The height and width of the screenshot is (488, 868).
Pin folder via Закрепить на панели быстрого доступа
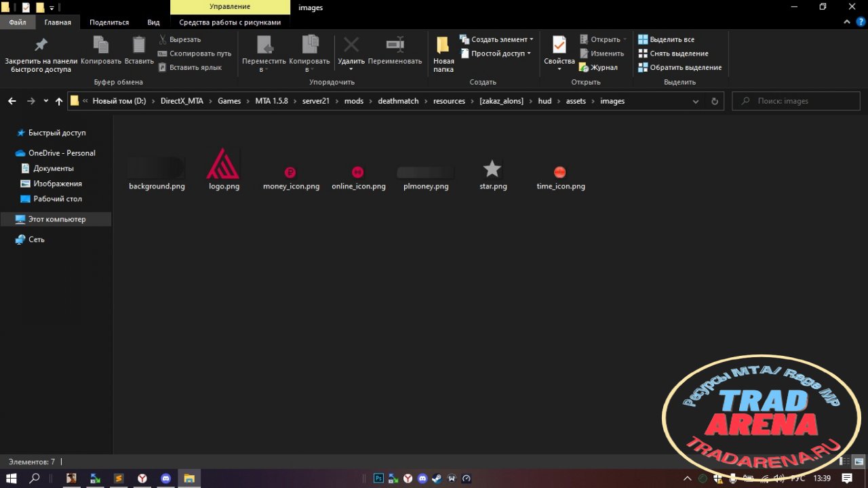click(x=41, y=54)
